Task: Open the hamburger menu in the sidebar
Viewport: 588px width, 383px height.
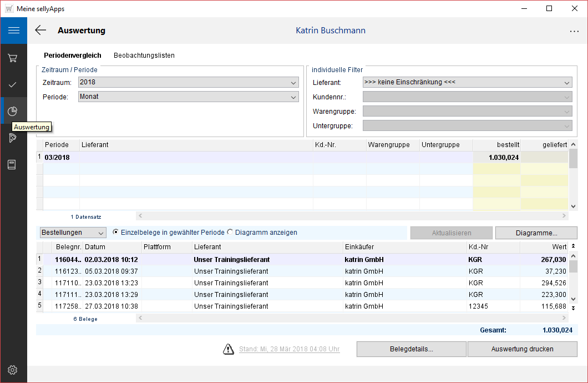Action: point(13,31)
